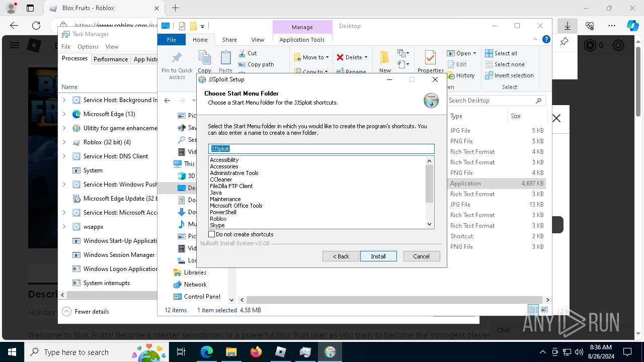Open the Application Tools ribbon tab
Screen dimensions: 644x362
click(x=302, y=40)
